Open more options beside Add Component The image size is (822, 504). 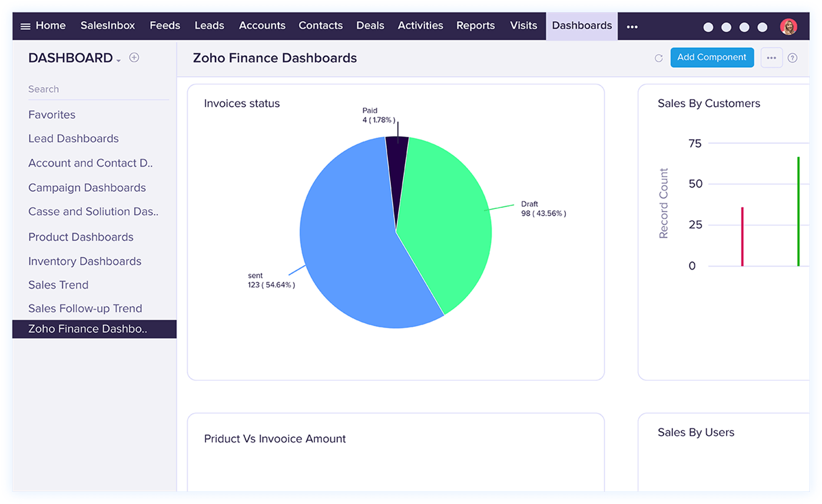tap(771, 58)
